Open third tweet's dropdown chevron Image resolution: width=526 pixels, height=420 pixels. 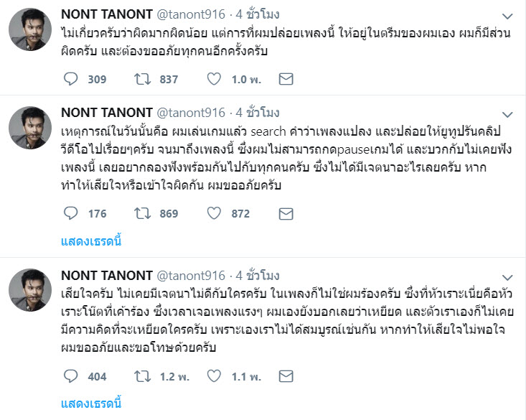click(507, 277)
